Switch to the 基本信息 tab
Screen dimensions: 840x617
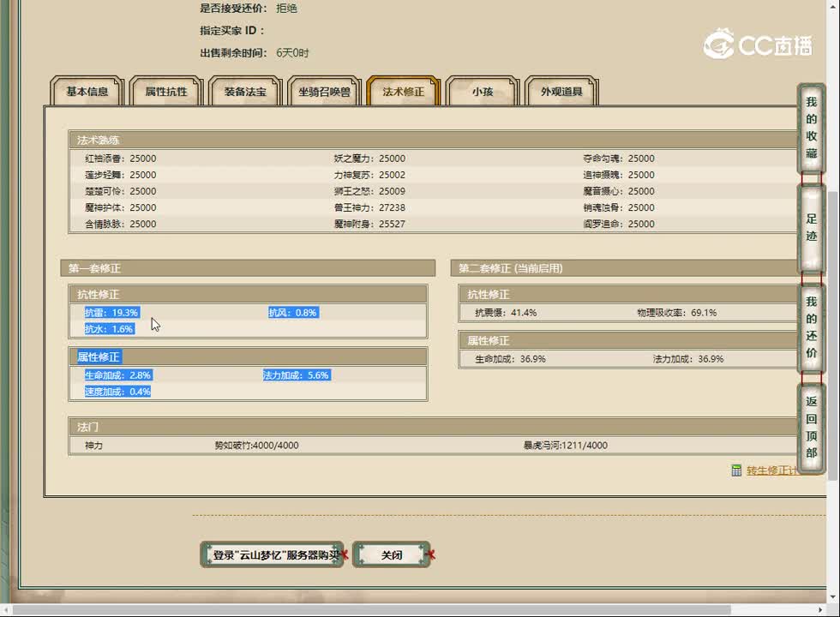point(86,93)
